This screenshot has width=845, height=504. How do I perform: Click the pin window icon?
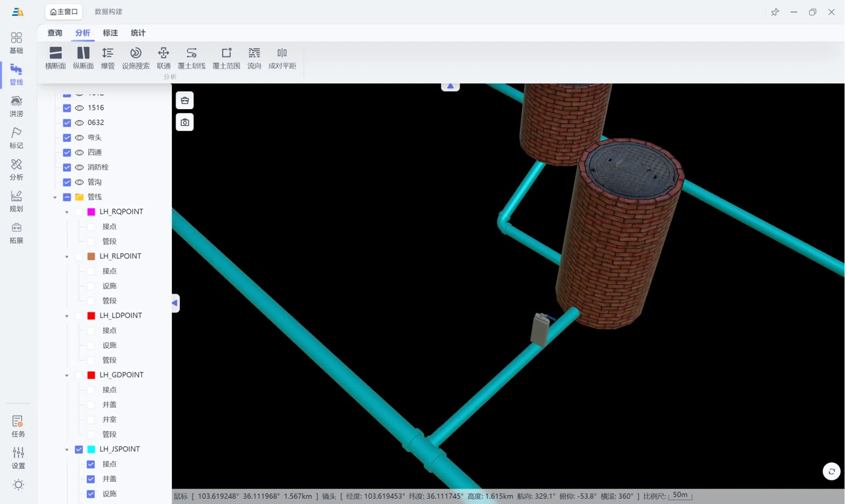(775, 12)
